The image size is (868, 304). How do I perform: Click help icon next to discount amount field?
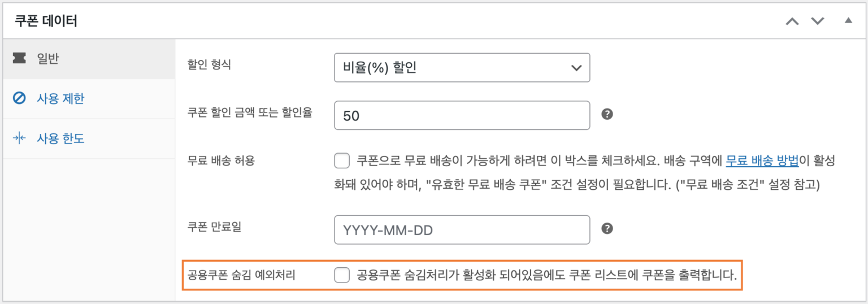click(607, 114)
